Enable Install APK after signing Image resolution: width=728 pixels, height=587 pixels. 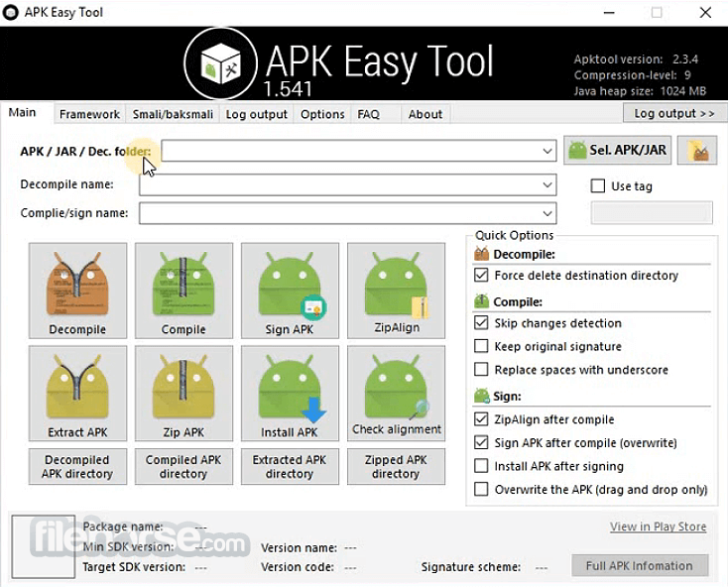tap(481, 465)
